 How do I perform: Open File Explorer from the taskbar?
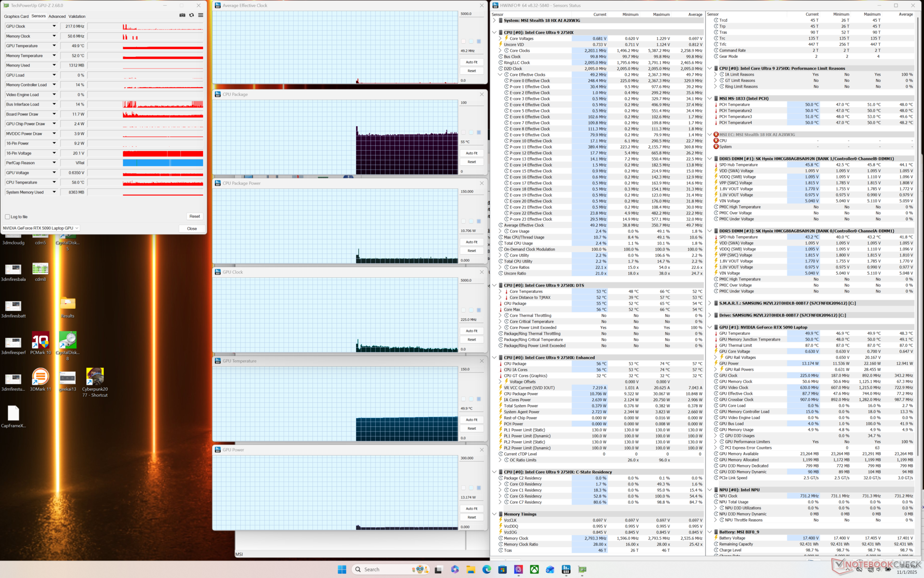pyautogui.click(x=470, y=569)
